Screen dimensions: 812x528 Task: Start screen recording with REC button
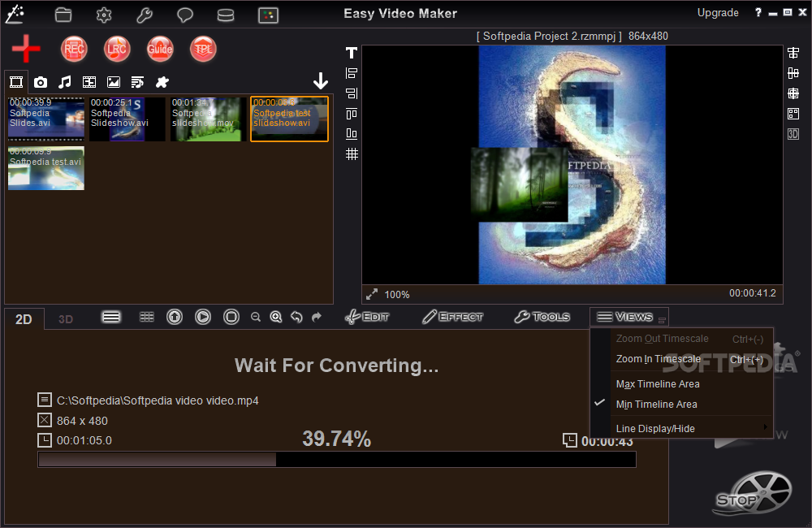click(x=74, y=50)
